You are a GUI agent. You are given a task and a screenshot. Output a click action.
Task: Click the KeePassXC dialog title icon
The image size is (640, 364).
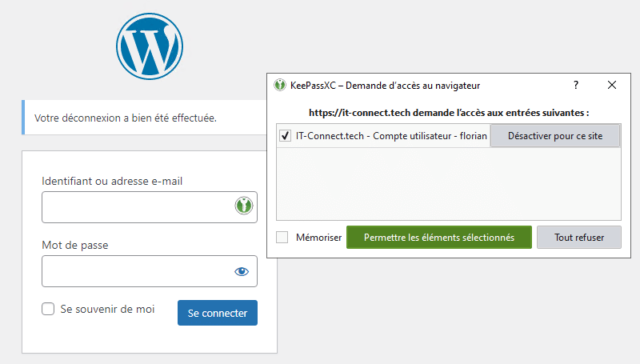[x=279, y=85]
